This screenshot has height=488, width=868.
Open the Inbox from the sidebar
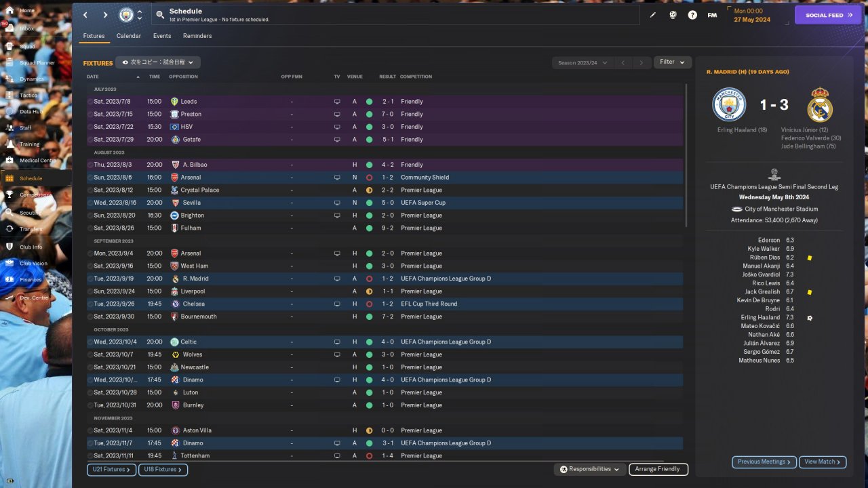[x=27, y=28]
